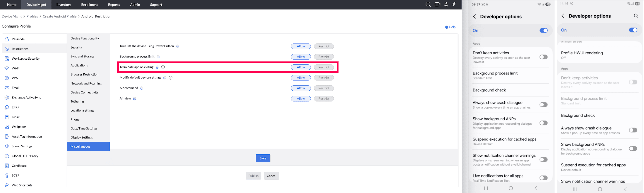Open Background check on right phone
The width and height of the screenshot is (644, 193).
click(600, 115)
